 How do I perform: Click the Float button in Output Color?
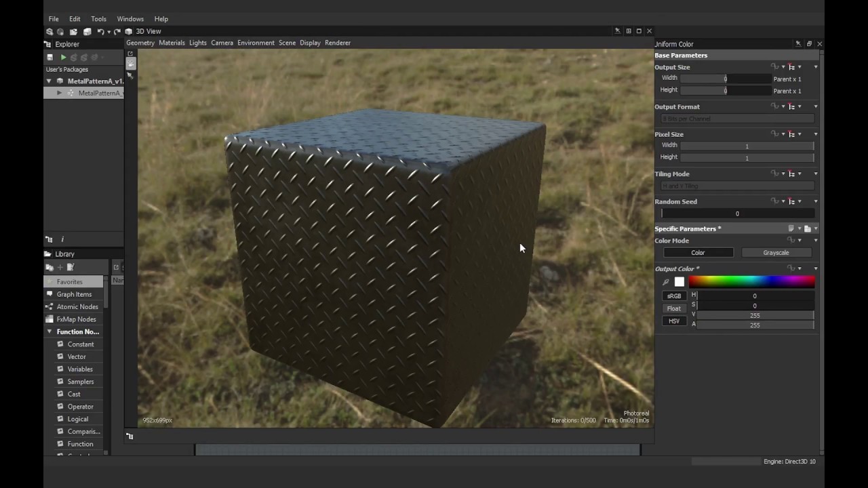pyautogui.click(x=673, y=308)
